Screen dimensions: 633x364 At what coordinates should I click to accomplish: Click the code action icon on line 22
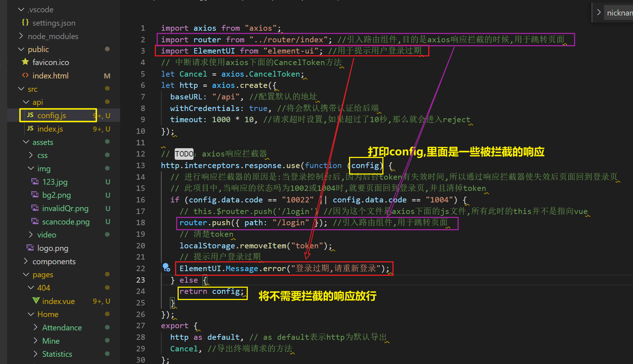pyautogui.click(x=166, y=267)
